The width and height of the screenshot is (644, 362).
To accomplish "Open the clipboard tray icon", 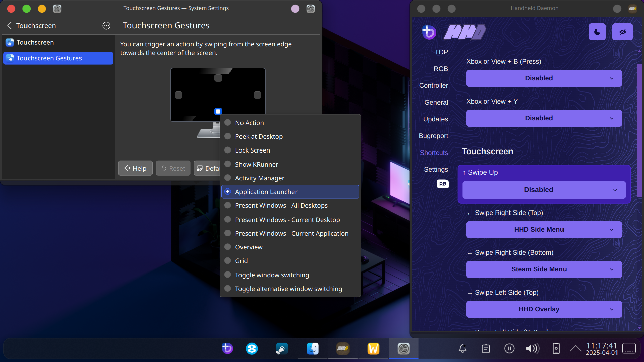I will pyautogui.click(x=486, y=349).
